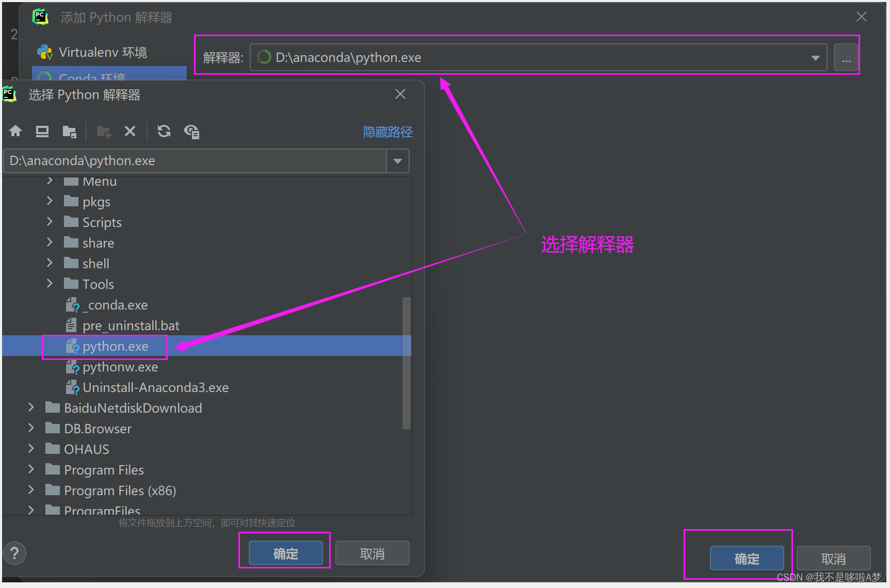Click the help question mark button
Image resolution: width=890 pixels, height=588 pixels.
point(14,553)
